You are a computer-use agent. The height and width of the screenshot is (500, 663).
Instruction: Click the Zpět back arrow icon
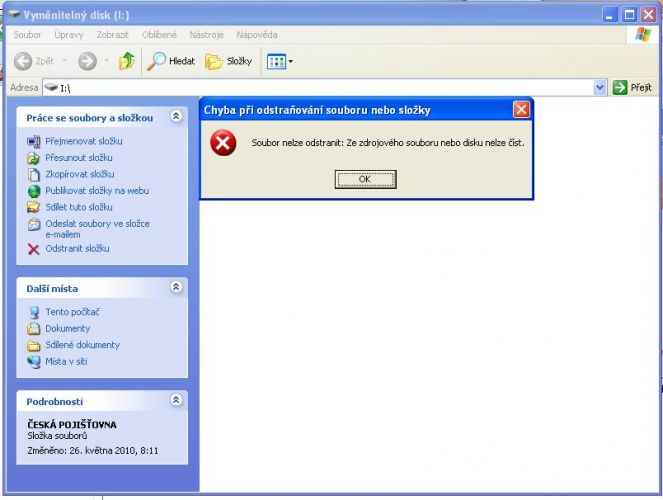[x=23, y=61]
